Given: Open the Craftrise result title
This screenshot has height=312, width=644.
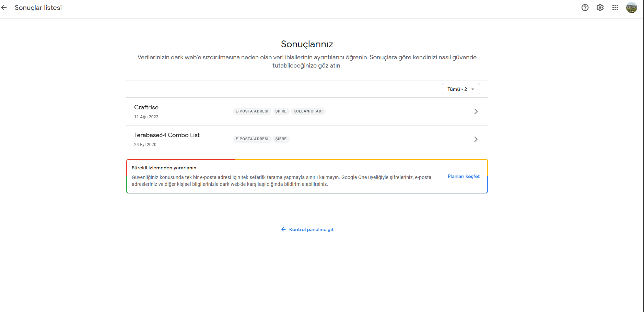Looking at the screenshot, I should (146, 107).
